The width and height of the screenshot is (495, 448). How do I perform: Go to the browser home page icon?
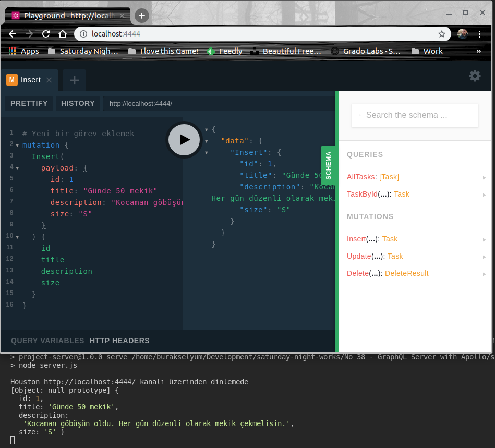[63, 34]
